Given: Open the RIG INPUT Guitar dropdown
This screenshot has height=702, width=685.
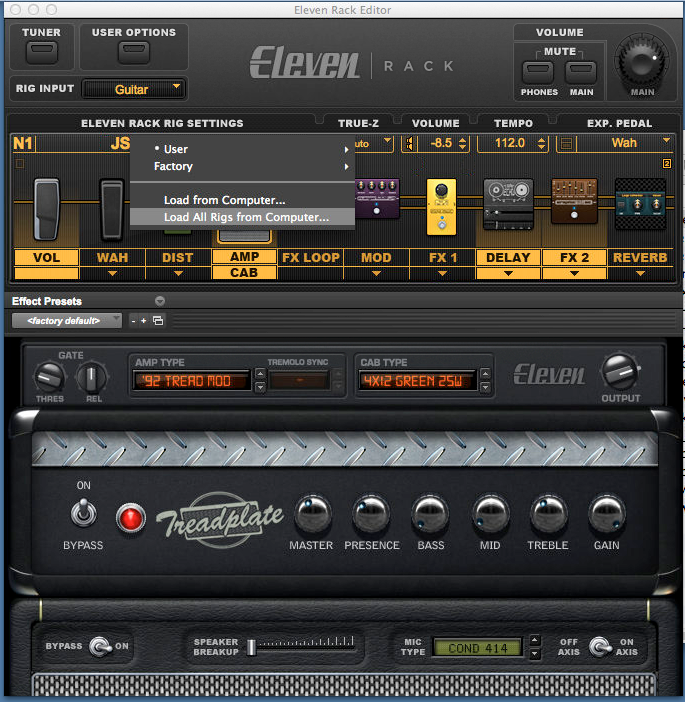Looking at the screenshot, I should tap(134, 89).
